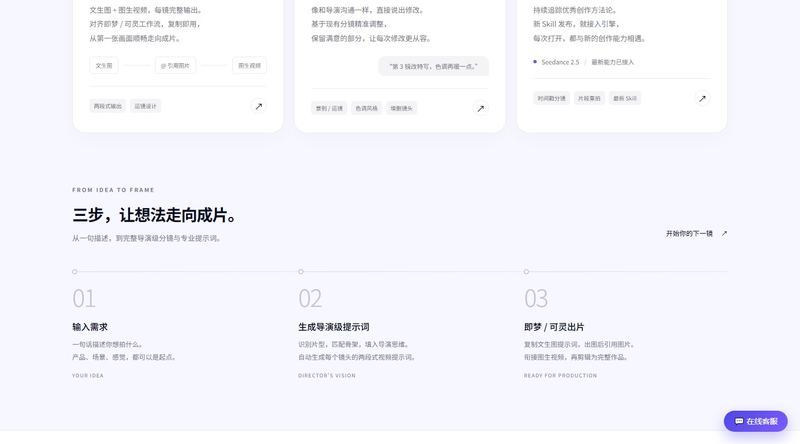Viewport: 800px width, 444px height.
Task: Click text 复制文生图提示词，出图后引用图片。
Action: [579, 344]
